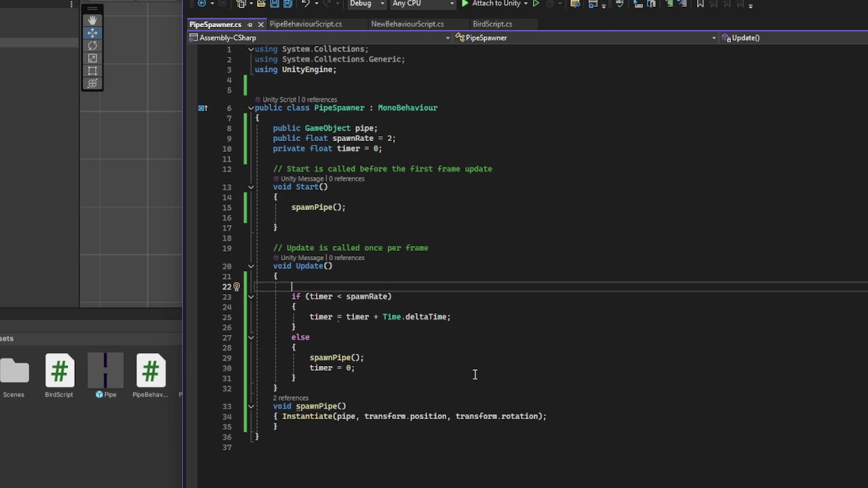Switch to the NewBehaviourScript.cs tab
The height and width of the screenshot is (488, 868).
point(408,24)
